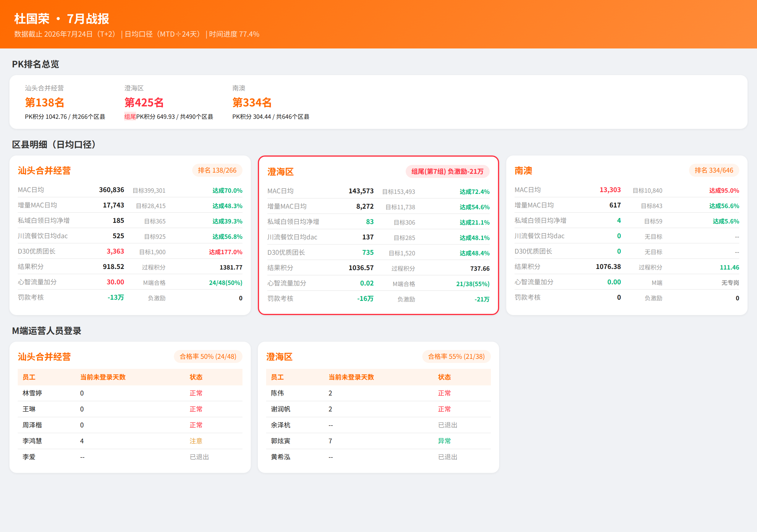
Task: Select employee row 陈伟
Action: [x=378, y=393]
